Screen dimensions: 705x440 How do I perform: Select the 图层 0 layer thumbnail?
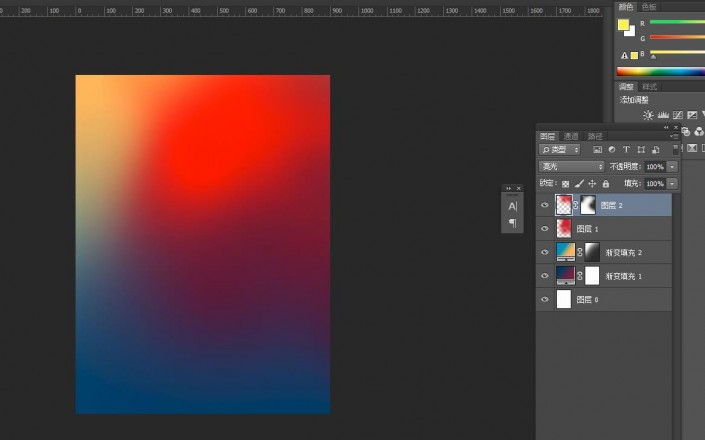point(564,299)
